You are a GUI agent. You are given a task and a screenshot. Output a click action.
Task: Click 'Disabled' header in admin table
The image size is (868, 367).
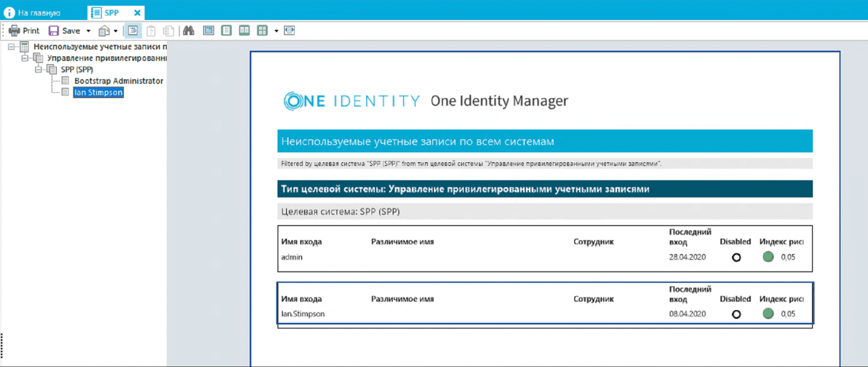click(x=735, y=242)
